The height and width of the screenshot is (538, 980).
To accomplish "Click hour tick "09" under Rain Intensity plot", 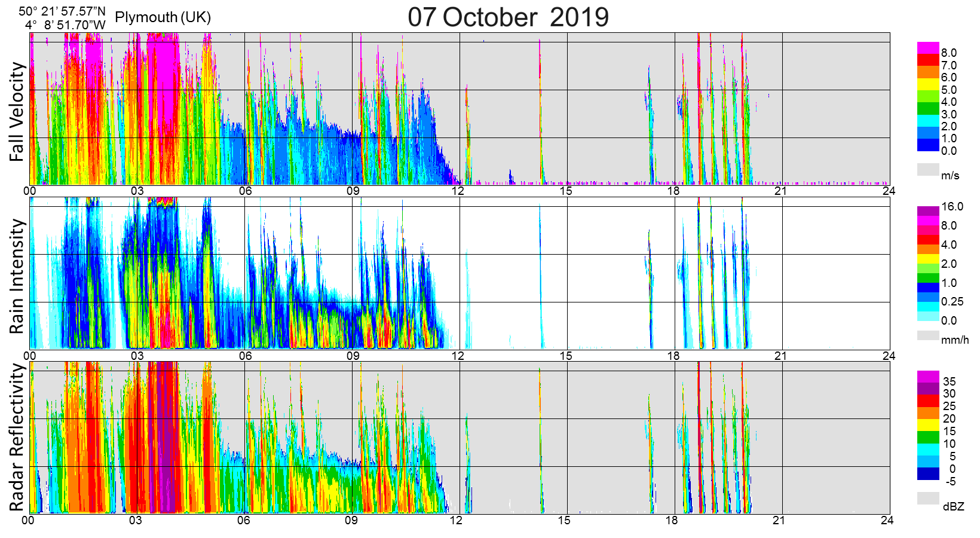I will [353, 356].
